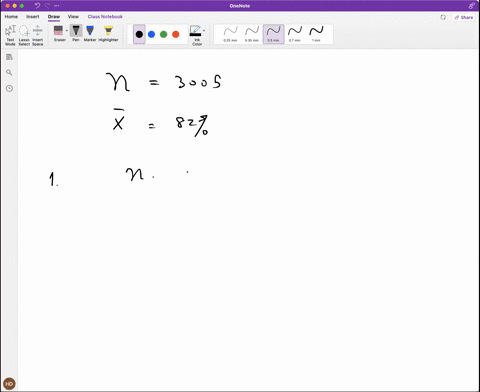
Task: Set pen thickness to 0.7 mm
Action: tap(295, 34)
